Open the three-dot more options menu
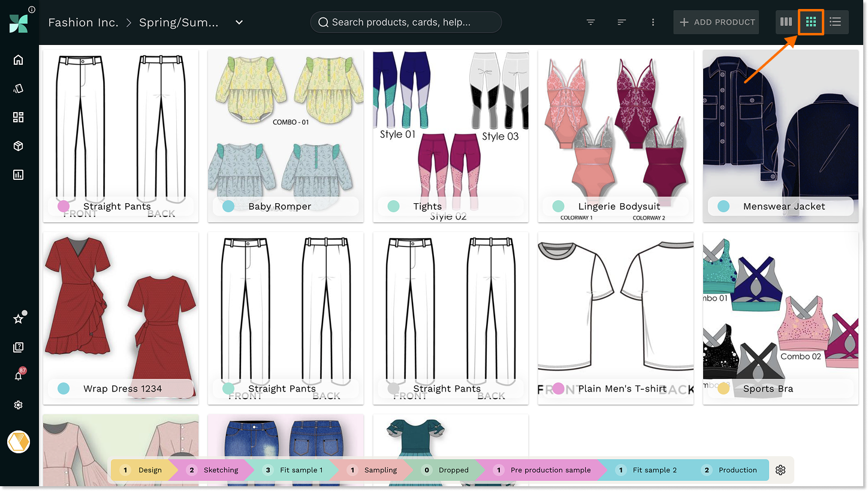 pyautogui.click(x=653, y=22)
